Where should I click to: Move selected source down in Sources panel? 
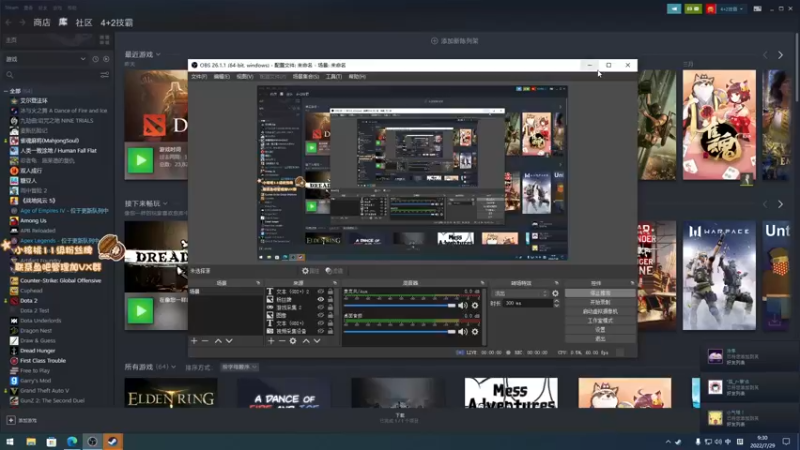[317, 341]
